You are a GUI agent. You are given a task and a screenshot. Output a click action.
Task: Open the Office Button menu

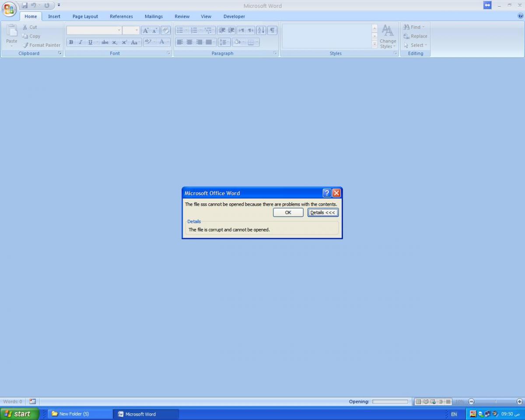9,9
